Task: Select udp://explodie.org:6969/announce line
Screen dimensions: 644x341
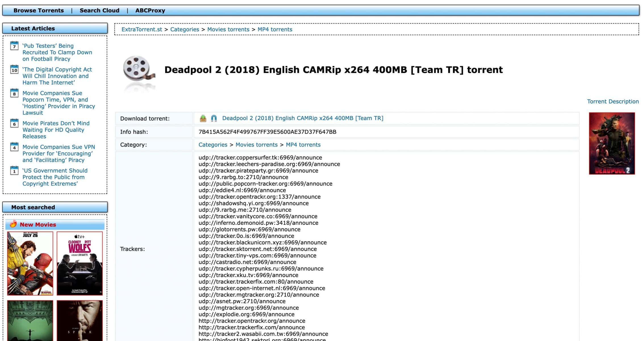Action: (x=247, y=314)
